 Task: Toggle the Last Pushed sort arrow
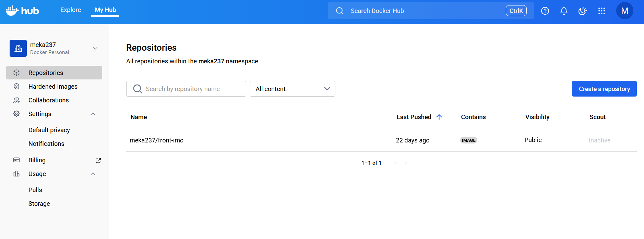439,117
